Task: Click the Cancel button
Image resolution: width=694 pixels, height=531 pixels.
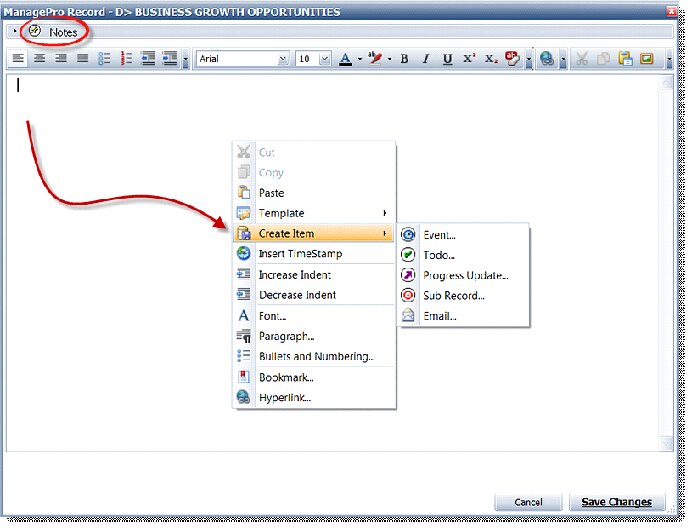Action: pos(528,502)
